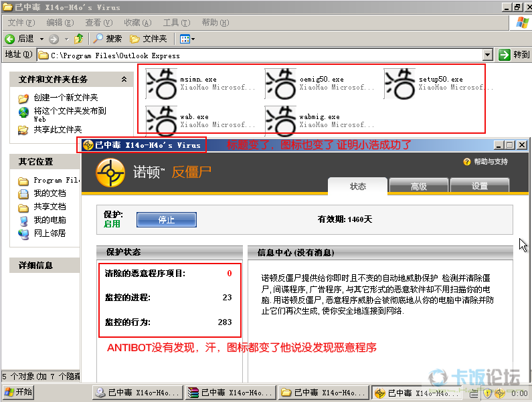Open the Forward history dropdown arrow

(66, 39)
